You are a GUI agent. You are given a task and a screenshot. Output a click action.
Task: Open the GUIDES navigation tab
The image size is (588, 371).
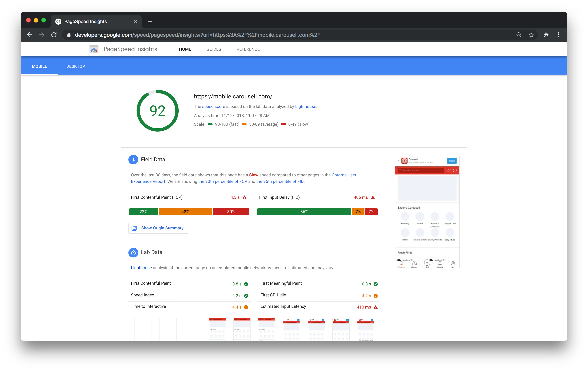click(x=214, y=49)
